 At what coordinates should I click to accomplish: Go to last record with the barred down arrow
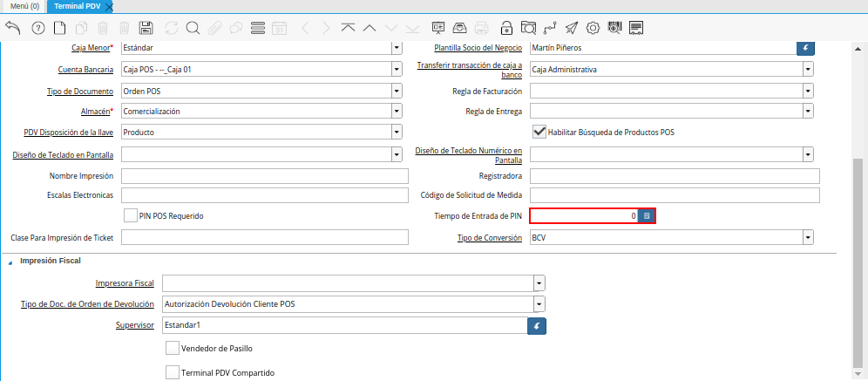412,28
